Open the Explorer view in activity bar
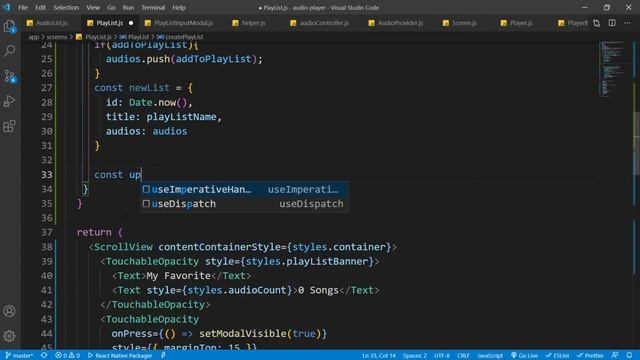The height and width of the screenshot is (360, 640). pos(9,27)
